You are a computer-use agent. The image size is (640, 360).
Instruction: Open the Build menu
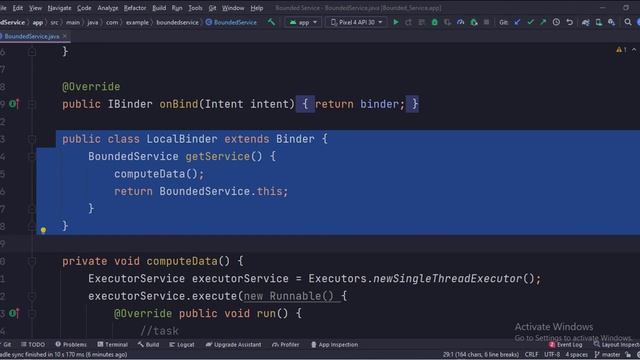click(x=159, y=8)
